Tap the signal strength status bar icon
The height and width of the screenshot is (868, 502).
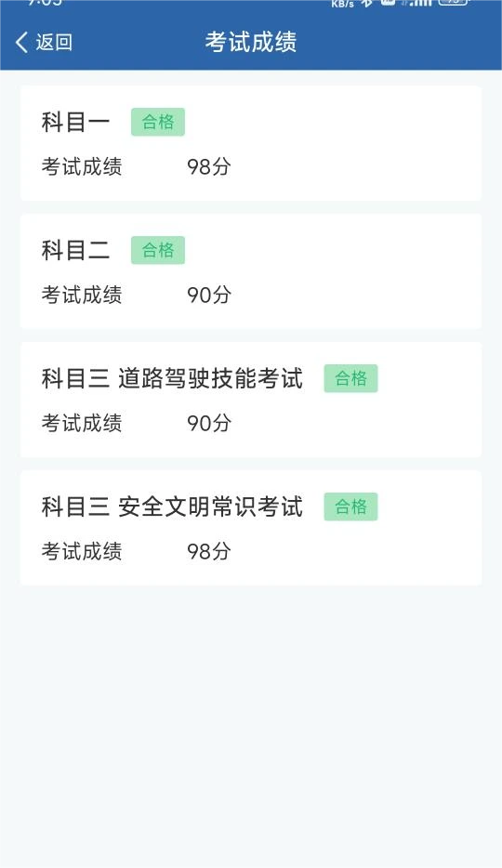click(x=416, y=3)
